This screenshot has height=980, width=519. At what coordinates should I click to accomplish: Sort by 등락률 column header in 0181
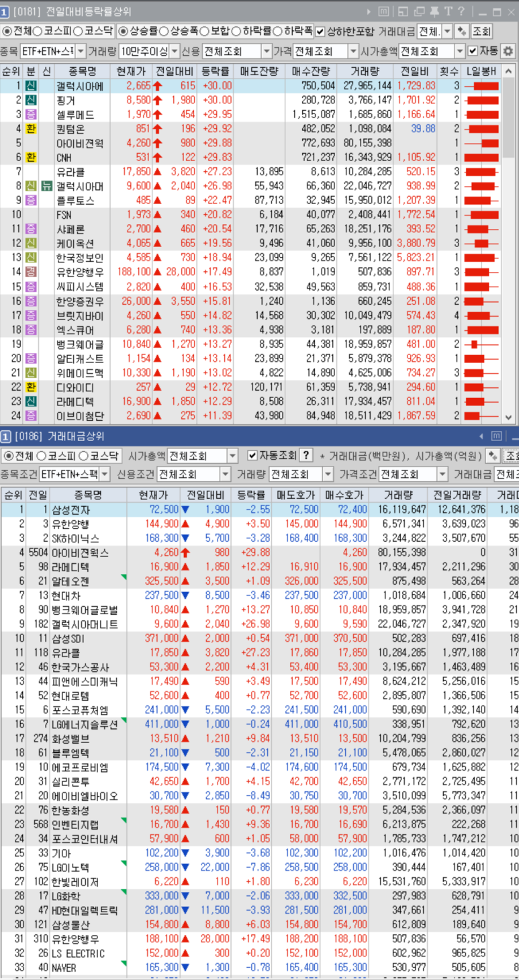215,71
